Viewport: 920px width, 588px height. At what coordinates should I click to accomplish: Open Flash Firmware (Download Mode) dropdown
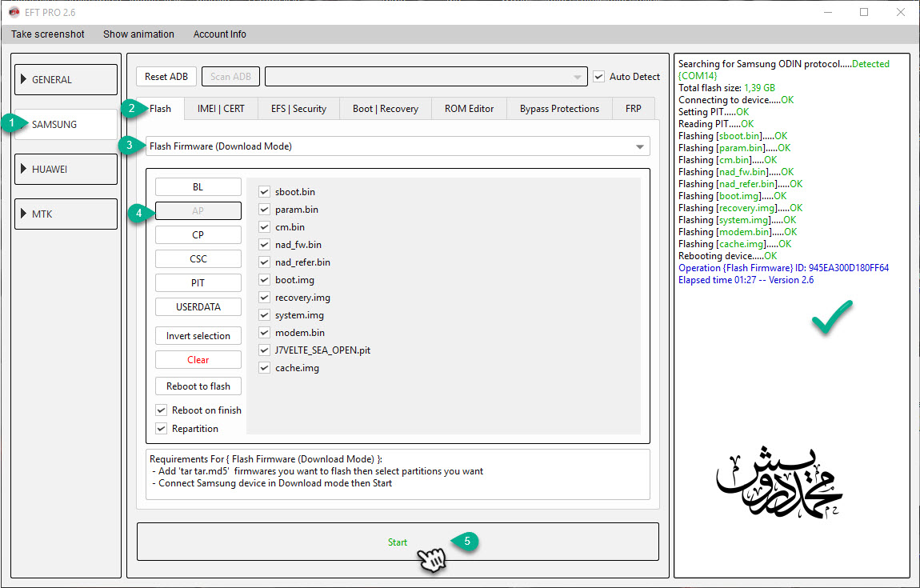[398, 146]
